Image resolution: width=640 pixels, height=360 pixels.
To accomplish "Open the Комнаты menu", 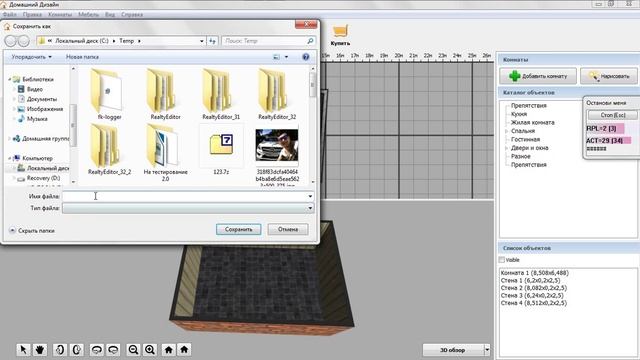I will tap(60, 14).
